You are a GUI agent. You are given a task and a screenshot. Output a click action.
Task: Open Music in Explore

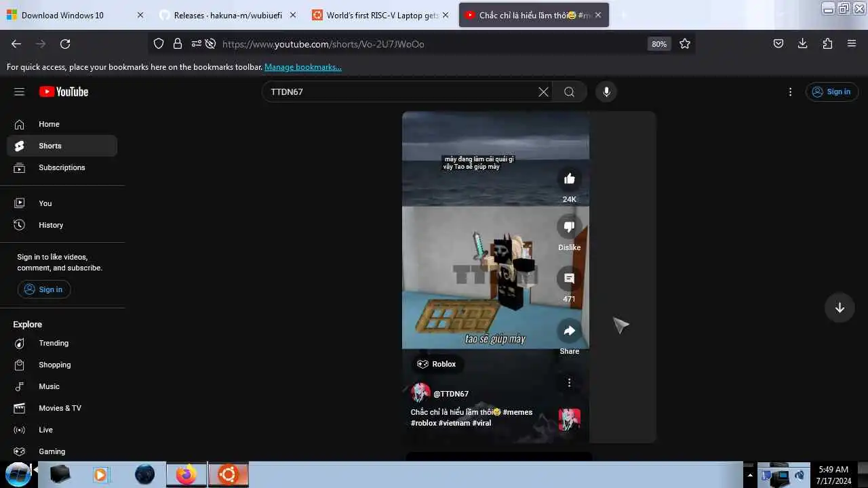pos(62,386)
